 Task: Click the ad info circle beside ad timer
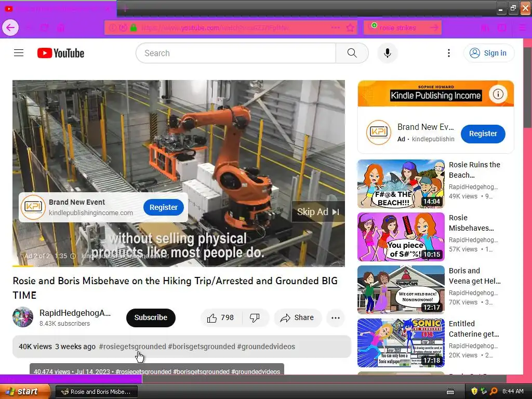tap(73, 256)
